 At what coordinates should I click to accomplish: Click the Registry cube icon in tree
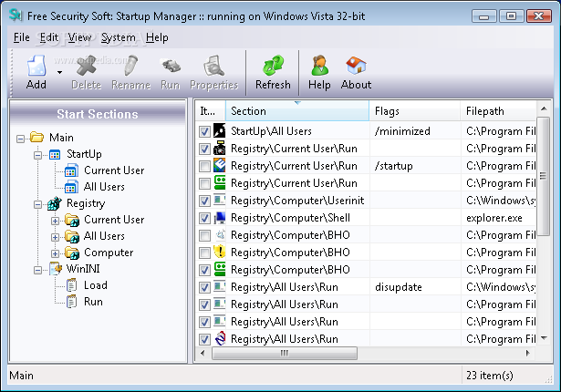pos(55,203)
